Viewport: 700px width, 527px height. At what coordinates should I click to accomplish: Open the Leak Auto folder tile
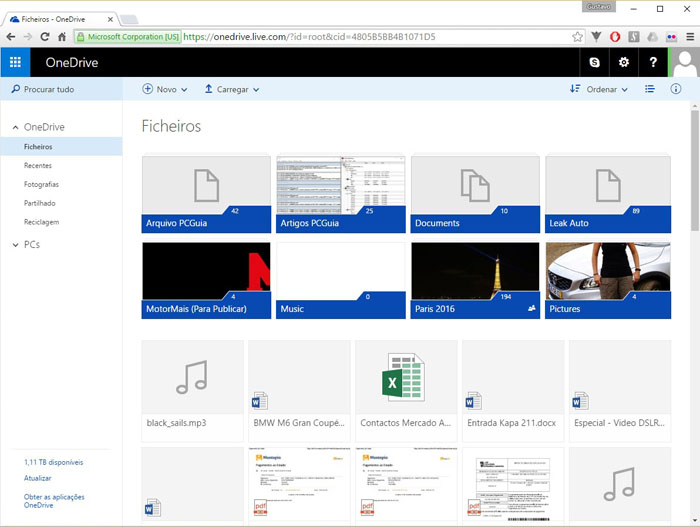(x=608, y=194)
